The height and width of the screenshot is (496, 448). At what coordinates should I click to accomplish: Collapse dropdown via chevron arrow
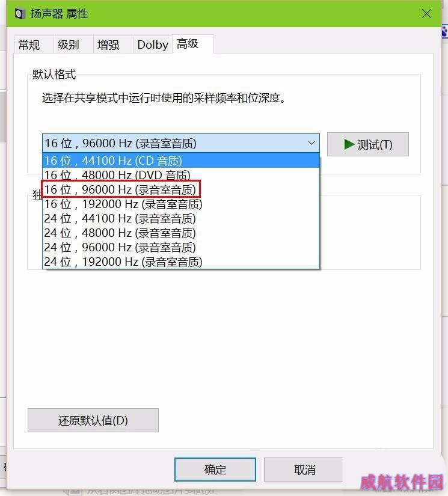point(311,143)
